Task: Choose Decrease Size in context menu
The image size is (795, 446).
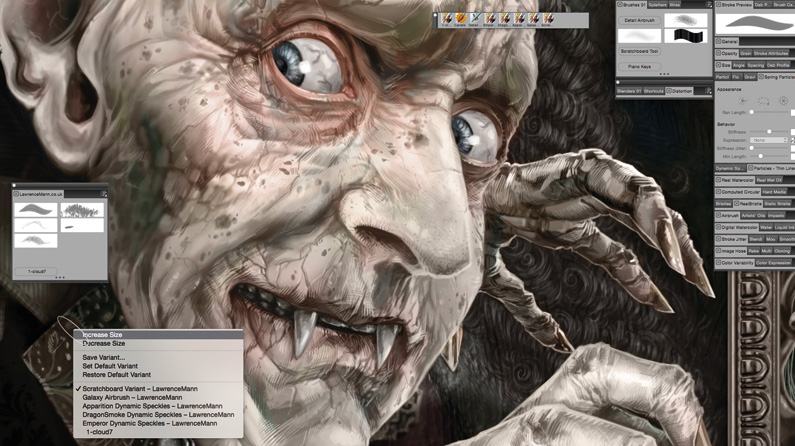Action: pos(158,343)
